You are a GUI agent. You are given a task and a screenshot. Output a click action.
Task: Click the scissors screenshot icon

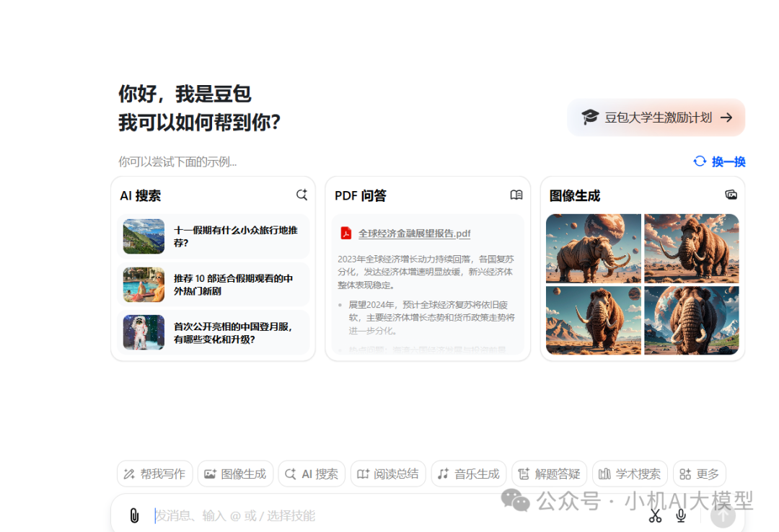(x=655, y=515)
